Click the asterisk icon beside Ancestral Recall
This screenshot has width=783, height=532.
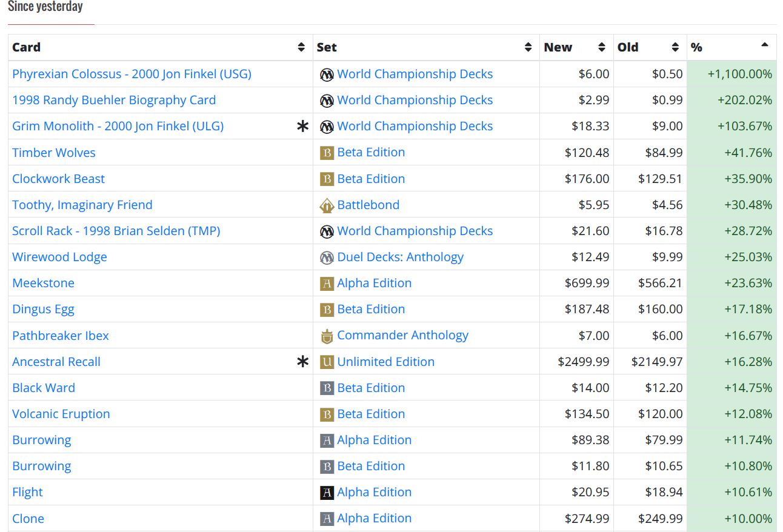[302, 362]
